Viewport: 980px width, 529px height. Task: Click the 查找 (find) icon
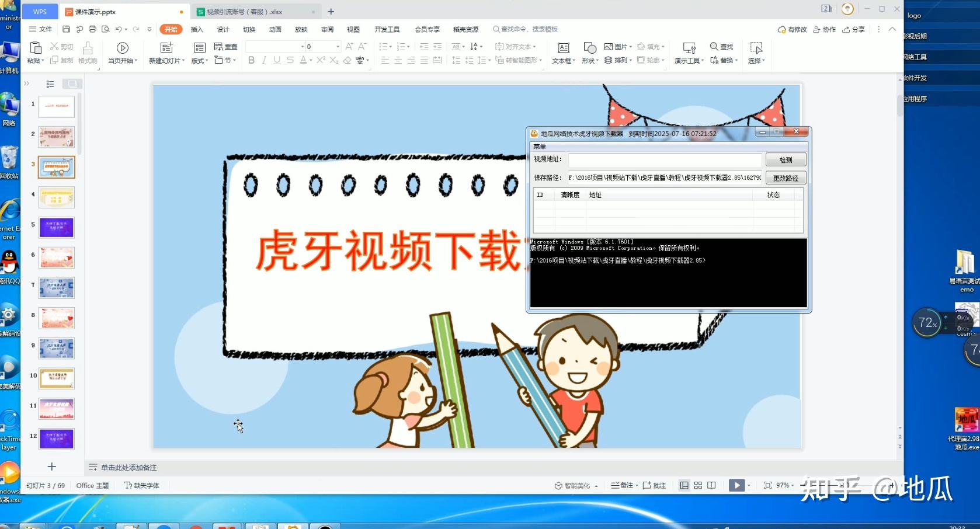[722, 47]
